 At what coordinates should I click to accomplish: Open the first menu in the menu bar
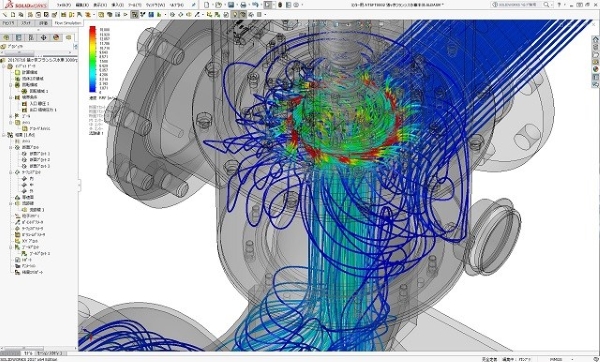tap(64, 5)
